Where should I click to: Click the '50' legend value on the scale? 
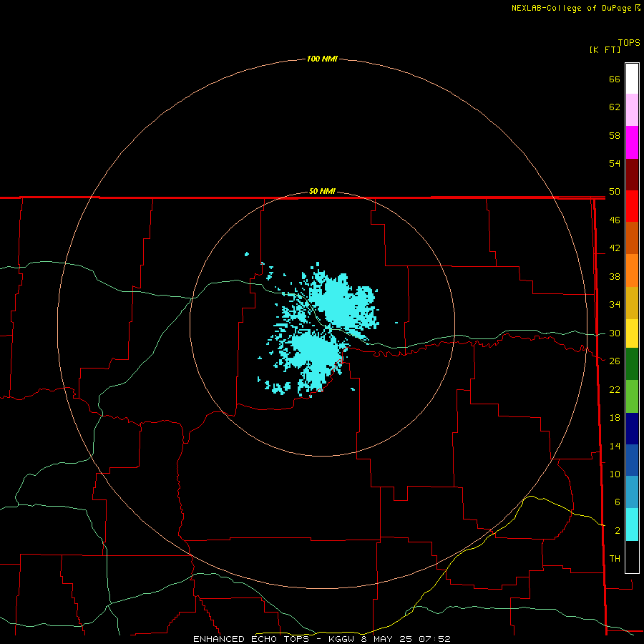(615, 192)
